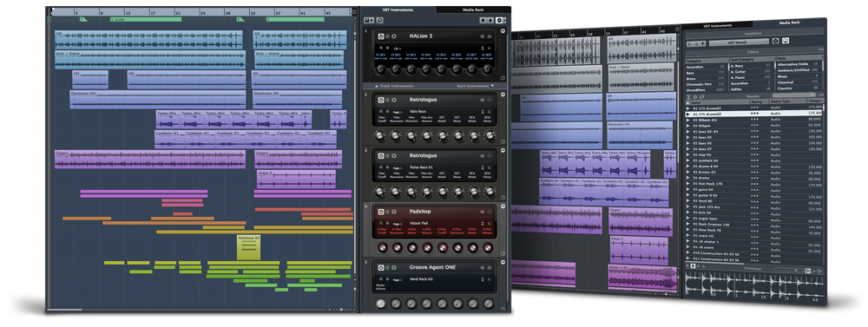Sort results by Media Type column header
This screenshot has width=868, height=327.
(x=788, y=101)
